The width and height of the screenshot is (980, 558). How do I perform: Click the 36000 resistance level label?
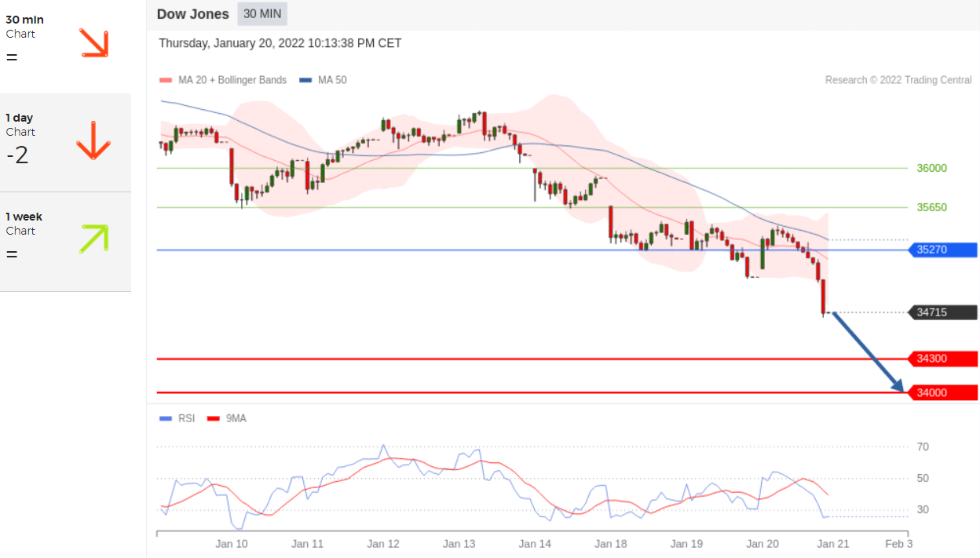click(x=932, y=168)
